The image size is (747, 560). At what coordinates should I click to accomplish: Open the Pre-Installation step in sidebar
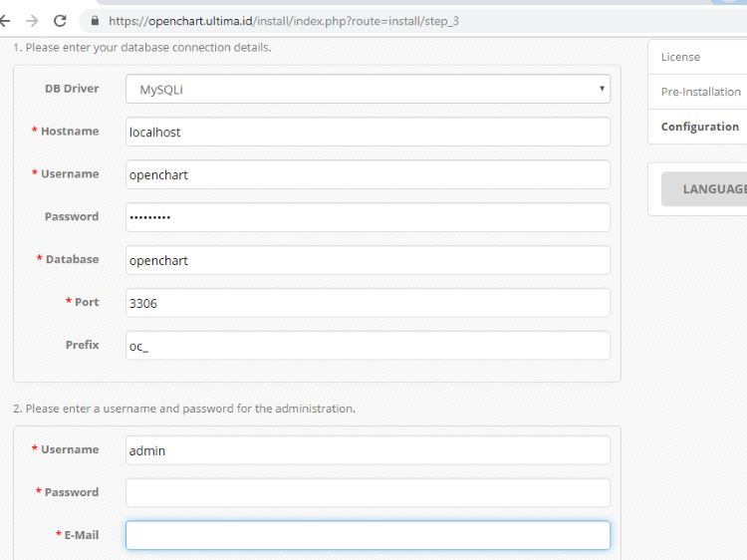(697, 92)
